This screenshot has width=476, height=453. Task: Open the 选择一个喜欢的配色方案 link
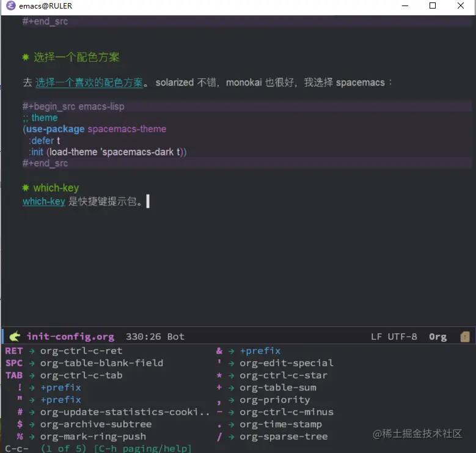tap(89, 83)
